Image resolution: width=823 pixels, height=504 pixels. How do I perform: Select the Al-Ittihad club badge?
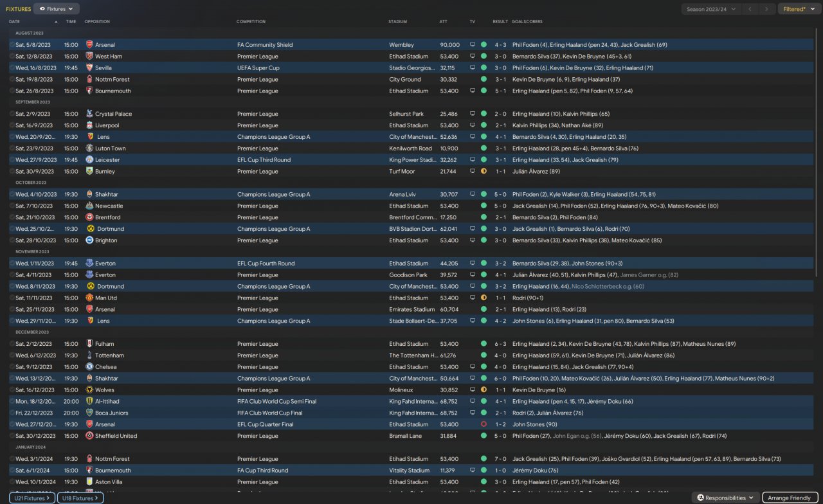[89, 402]
